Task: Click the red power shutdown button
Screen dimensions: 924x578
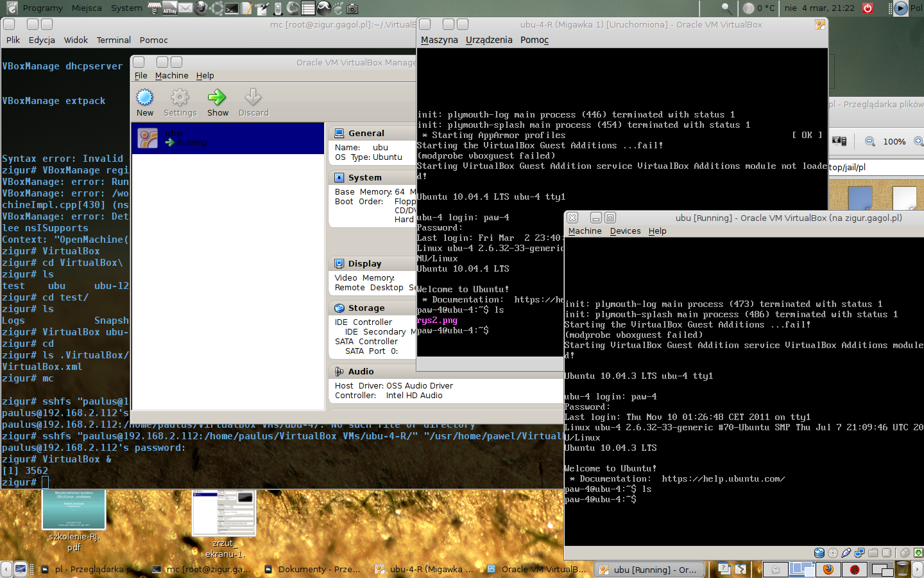Action: pos(868,8)
